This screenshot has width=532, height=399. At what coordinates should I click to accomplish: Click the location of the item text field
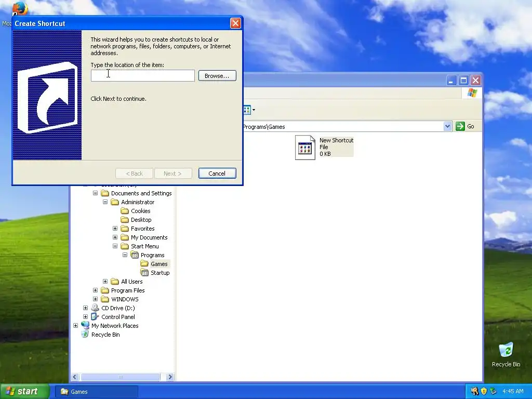[142, 76]
